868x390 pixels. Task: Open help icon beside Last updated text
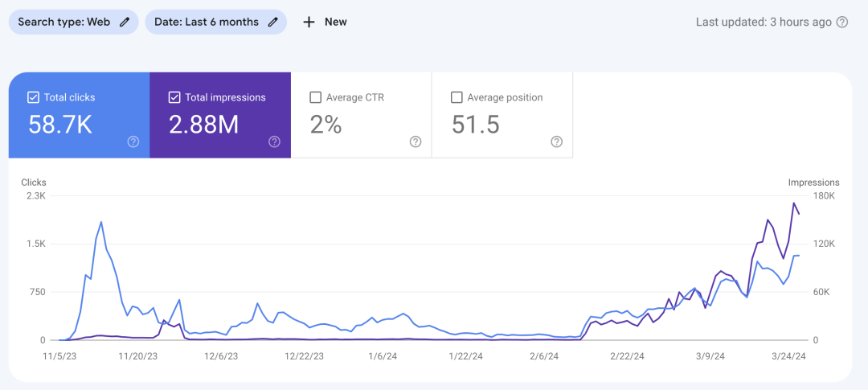(x=842, y=23)
